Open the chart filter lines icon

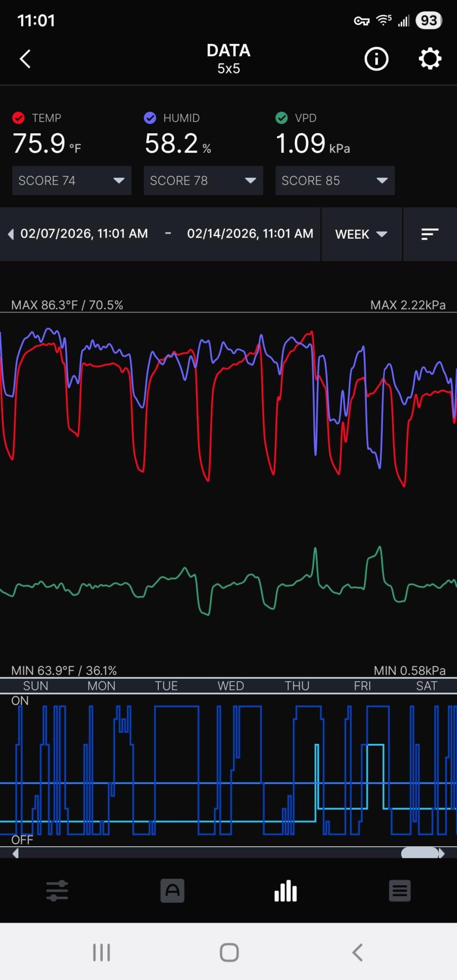pyautogui.click(x=430, y=234)
